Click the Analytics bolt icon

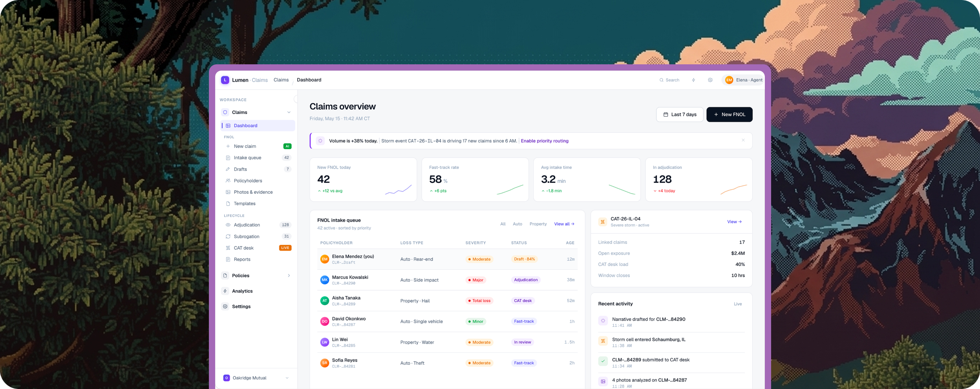225,291
